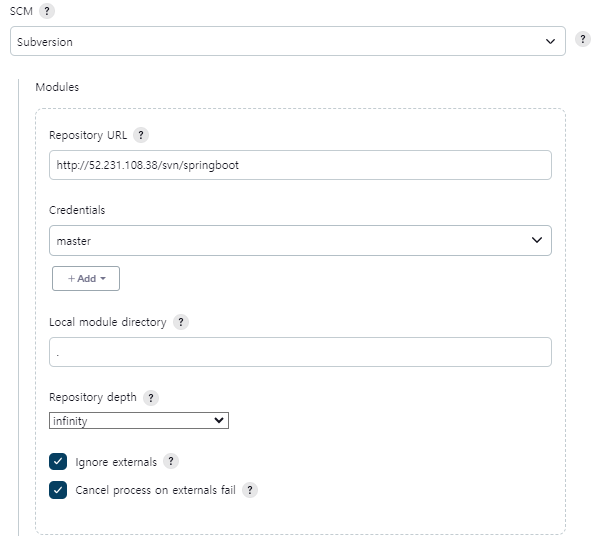Click into Local module directory field
The width and height of the screenshot is (599, 536).
tap(300, 352)
